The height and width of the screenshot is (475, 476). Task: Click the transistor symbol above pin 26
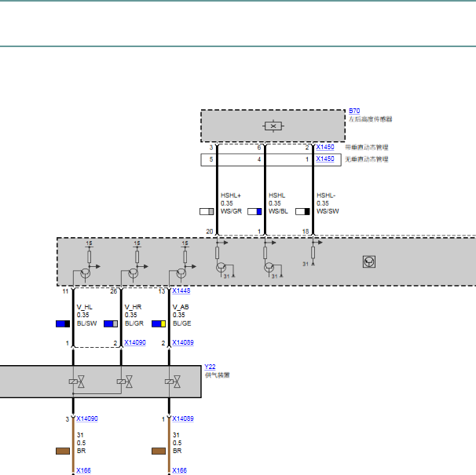[134, 274]
